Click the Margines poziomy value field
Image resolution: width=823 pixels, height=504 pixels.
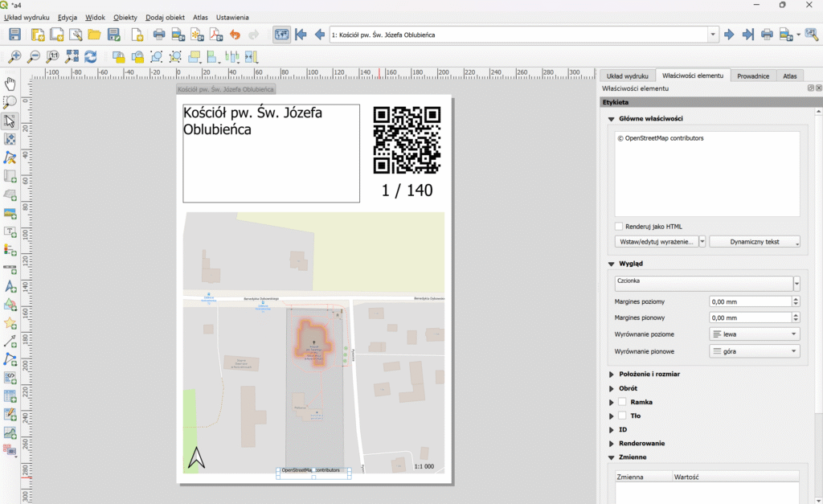(749, 302)
